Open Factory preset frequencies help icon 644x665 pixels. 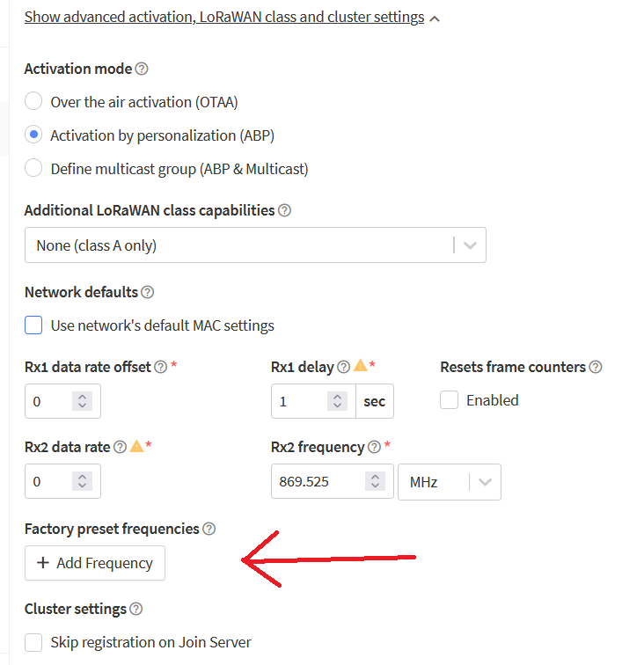tap(209, 529)
